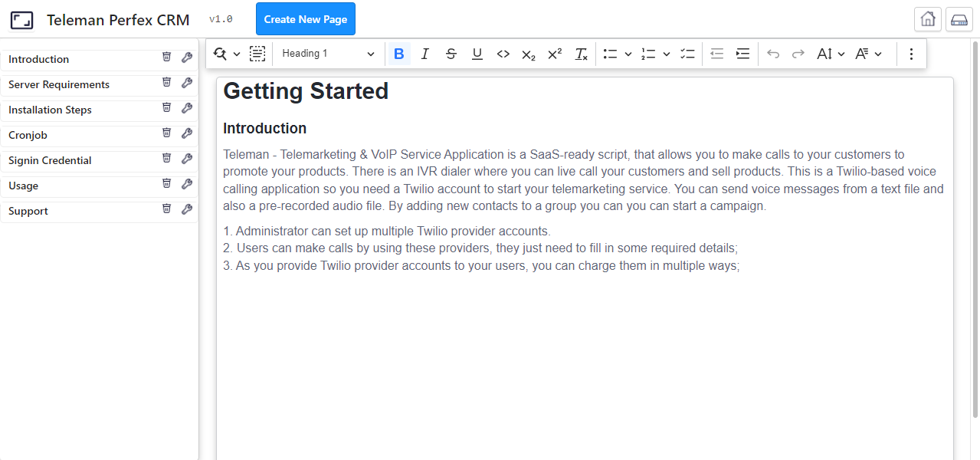Toggle bold formatting

pyautogui.click(x=398, y=54)
